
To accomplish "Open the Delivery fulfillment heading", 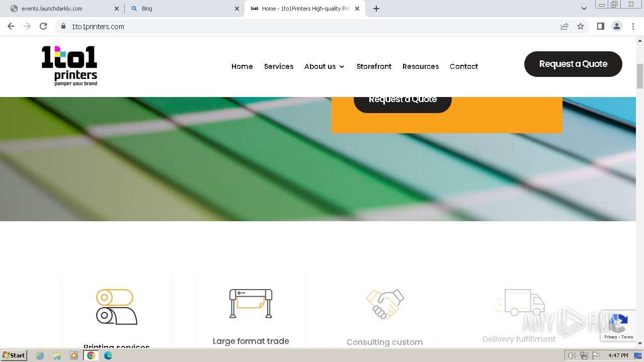I will click(519, 339).
